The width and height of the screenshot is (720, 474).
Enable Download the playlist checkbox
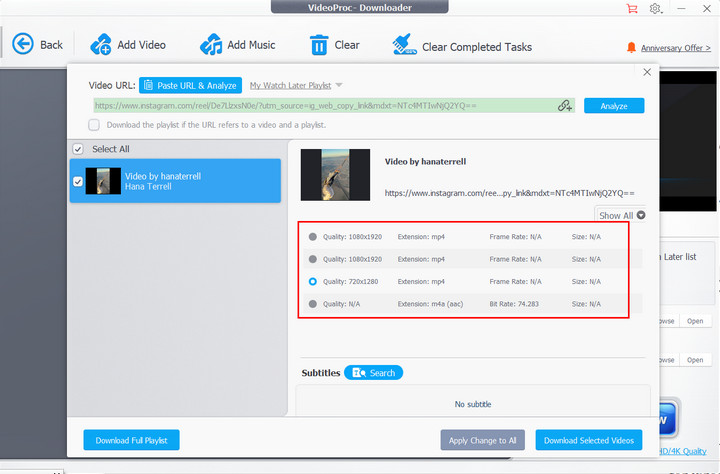(94, 124)
